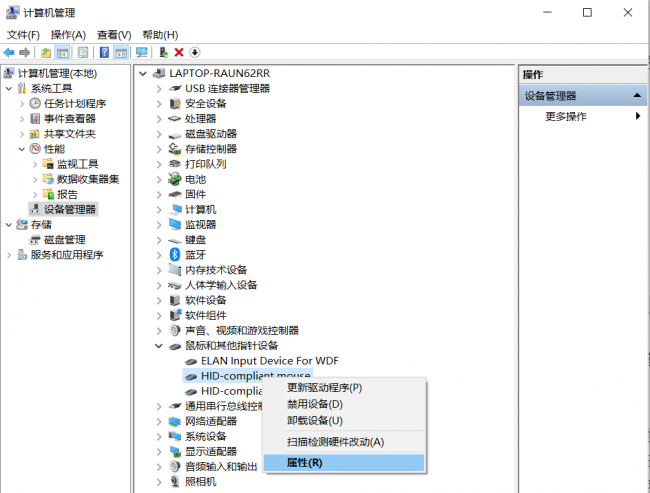Screen dimensions: 650x493
Task: Click the monitor icon next to 监视器
Action: 175,224
